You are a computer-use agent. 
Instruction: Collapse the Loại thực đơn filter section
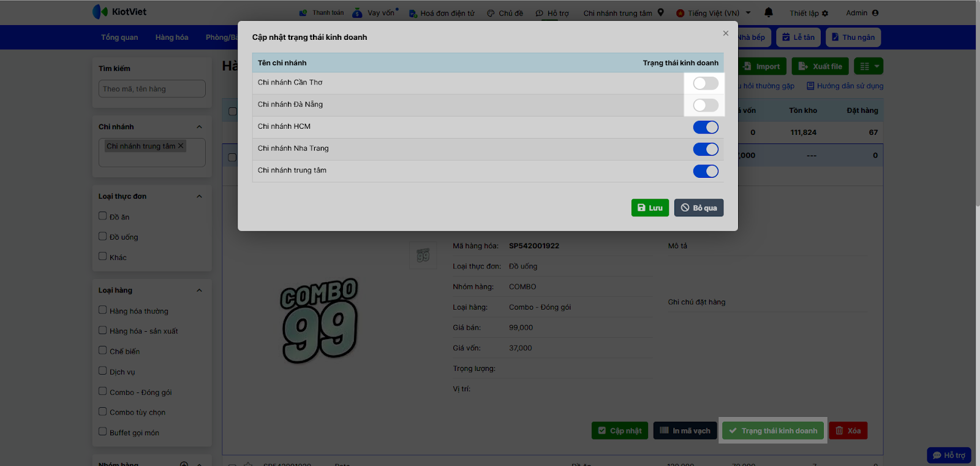pyautogui.click(x=199, y=196)
